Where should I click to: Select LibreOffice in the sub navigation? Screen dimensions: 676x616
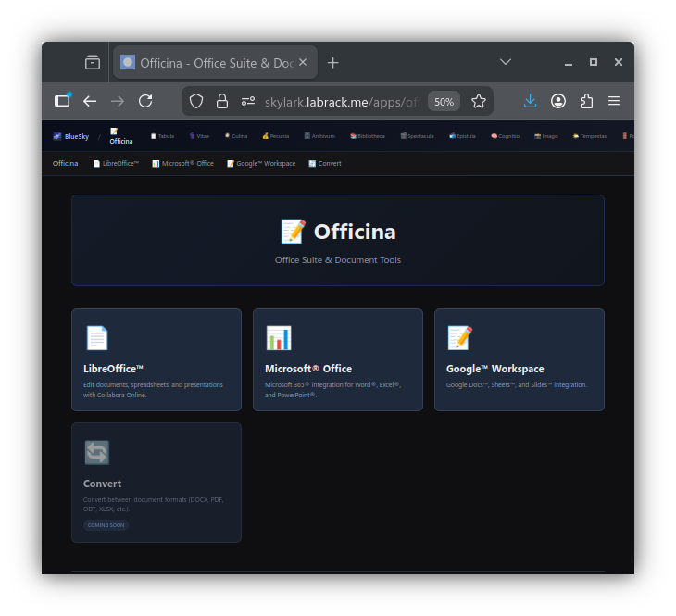pyautogui.click(x=116, y=163)
